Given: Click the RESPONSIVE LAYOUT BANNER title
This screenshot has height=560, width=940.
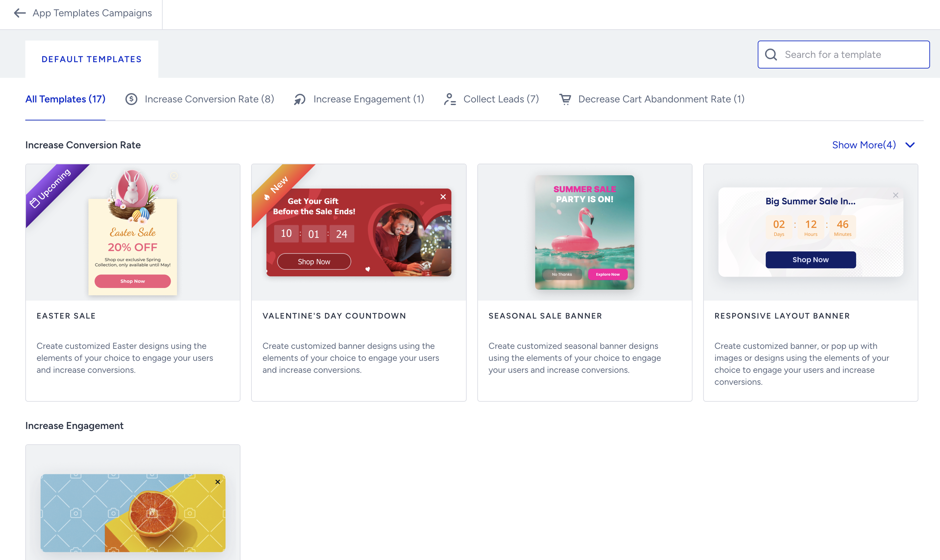Looking at the screenshot, I should (x=782, y=316).
